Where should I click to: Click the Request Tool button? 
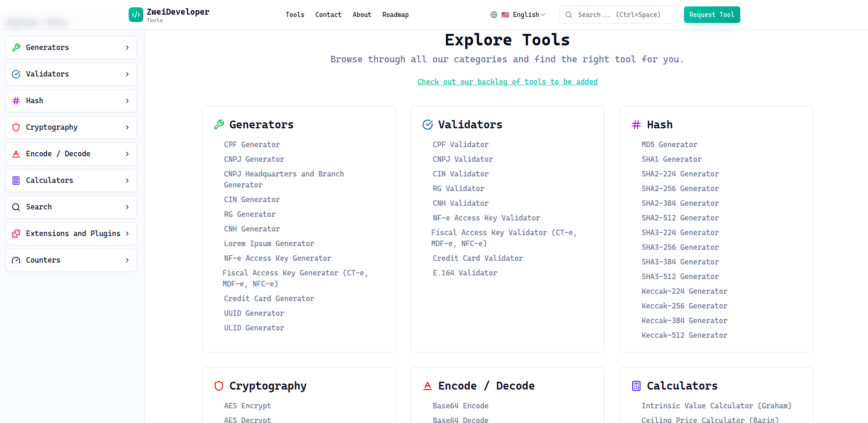712,14
